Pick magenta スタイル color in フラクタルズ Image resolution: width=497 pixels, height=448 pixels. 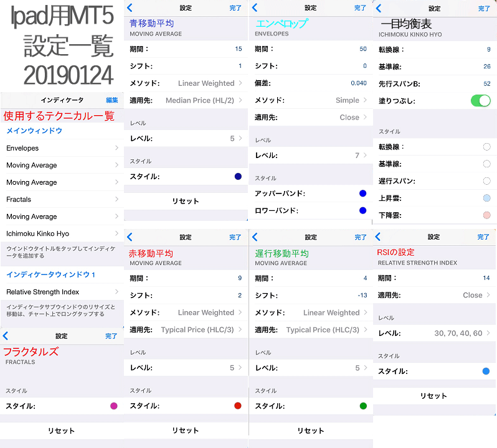coord(114,406)
